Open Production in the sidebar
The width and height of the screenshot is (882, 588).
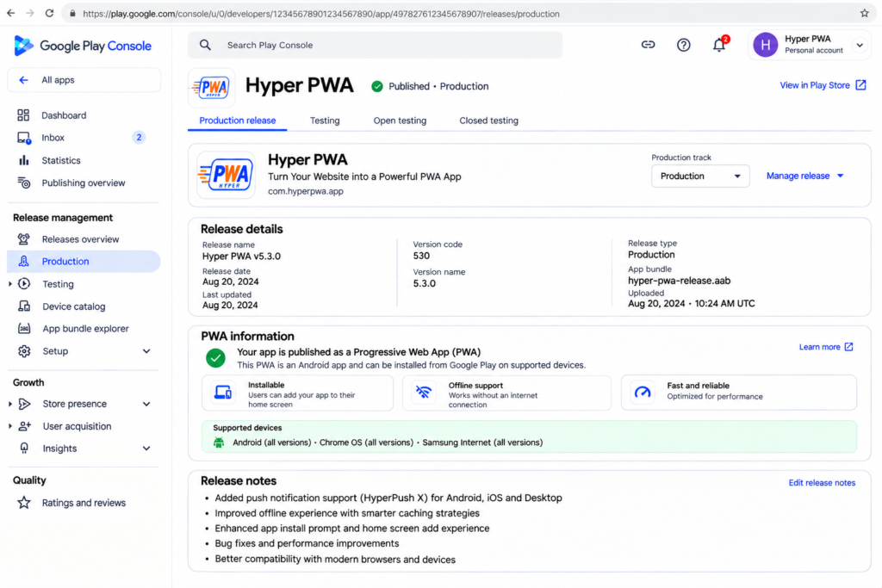coord(84,262)
